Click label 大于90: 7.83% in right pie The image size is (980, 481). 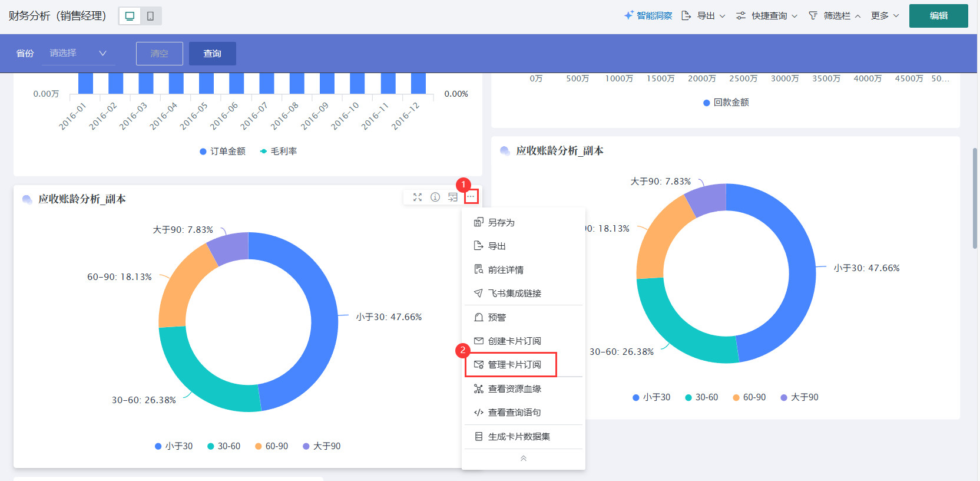pos(661,182)
